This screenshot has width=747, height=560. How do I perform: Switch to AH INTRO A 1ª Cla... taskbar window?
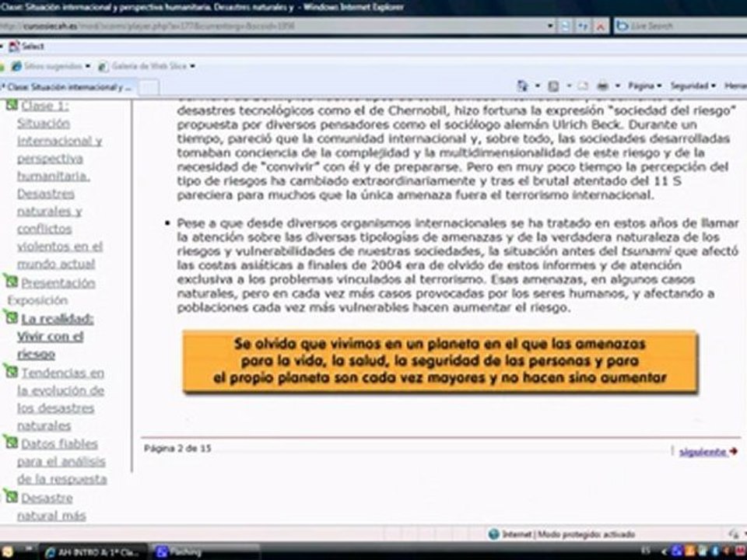pyautogui.click(x=93, y=552)
